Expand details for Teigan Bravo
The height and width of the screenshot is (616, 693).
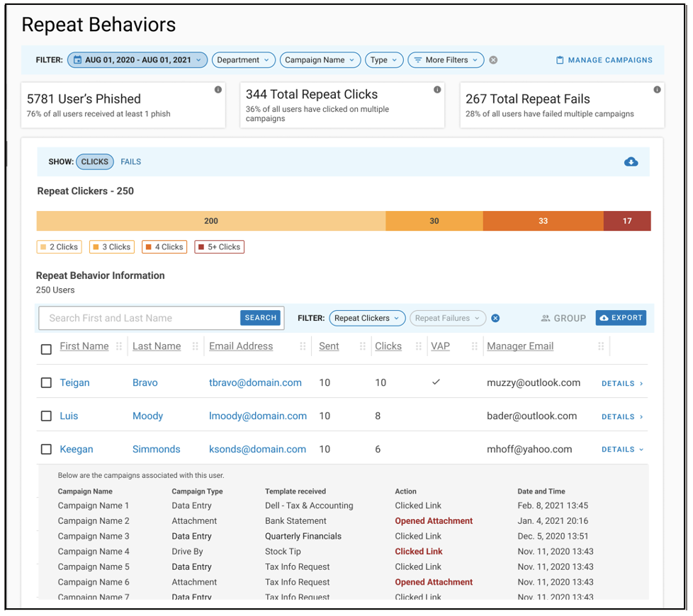click(x=622, y=383)
